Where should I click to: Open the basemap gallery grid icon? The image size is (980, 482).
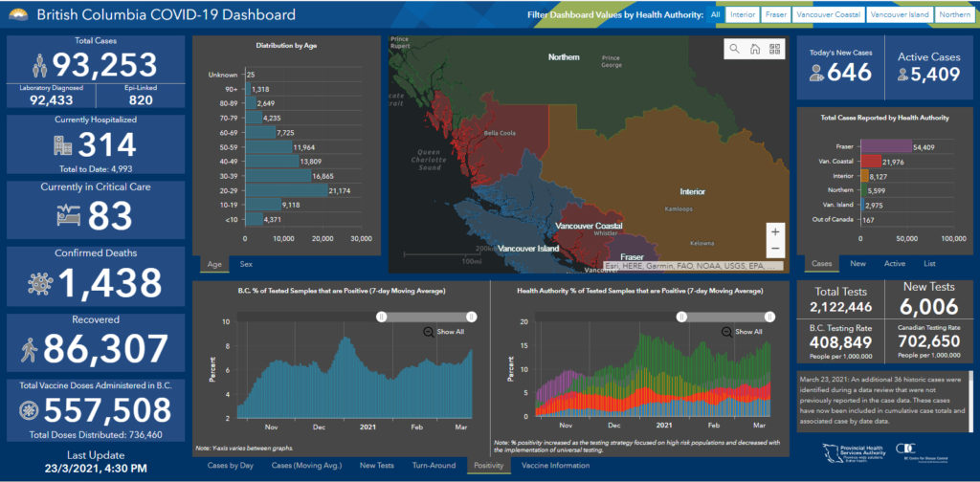(774, 49)
